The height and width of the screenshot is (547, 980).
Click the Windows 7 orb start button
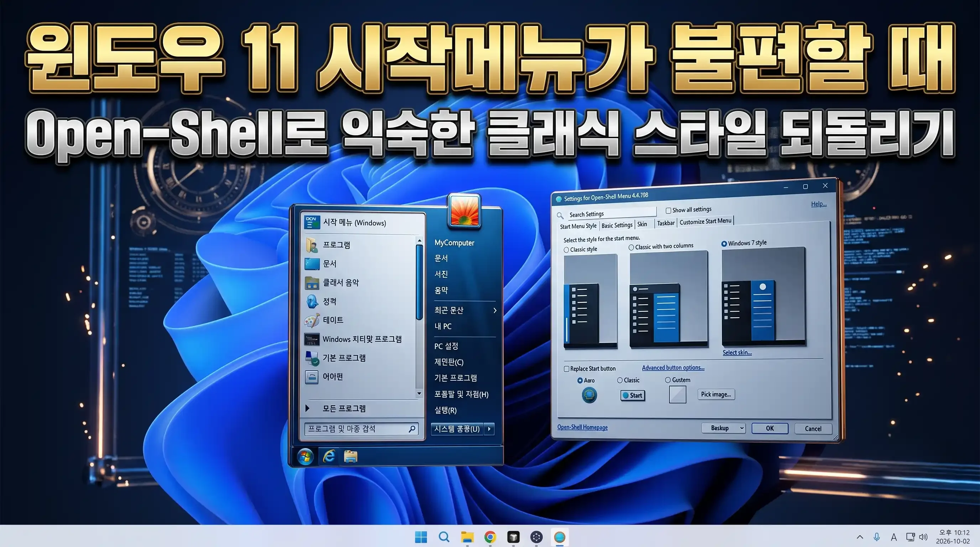[305, 457]
